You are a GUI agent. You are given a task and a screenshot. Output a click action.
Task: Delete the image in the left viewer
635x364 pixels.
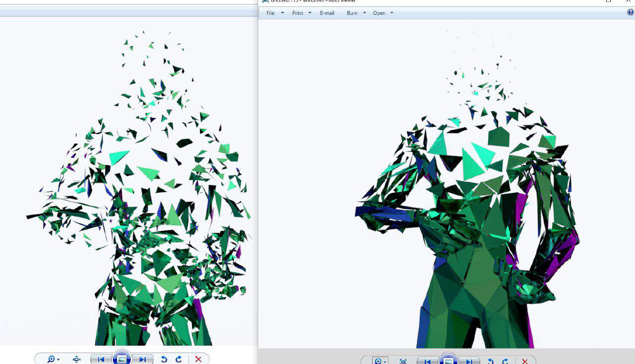pyautogui.click(x=198, y=359)
